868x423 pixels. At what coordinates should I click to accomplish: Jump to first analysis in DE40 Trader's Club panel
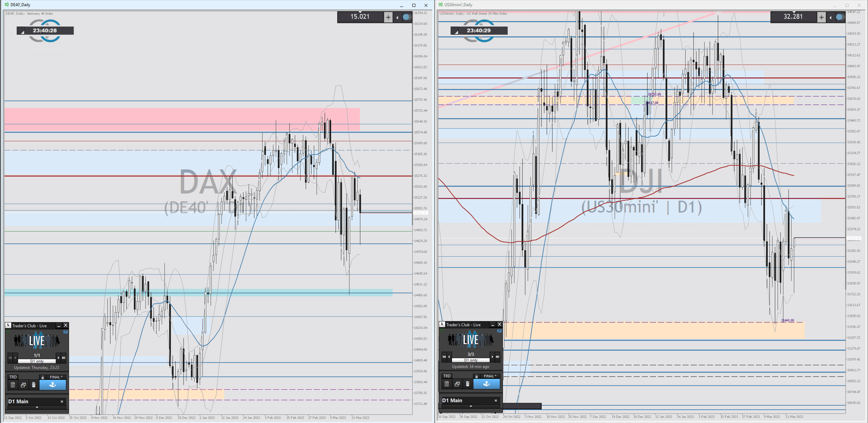[10, 357]
